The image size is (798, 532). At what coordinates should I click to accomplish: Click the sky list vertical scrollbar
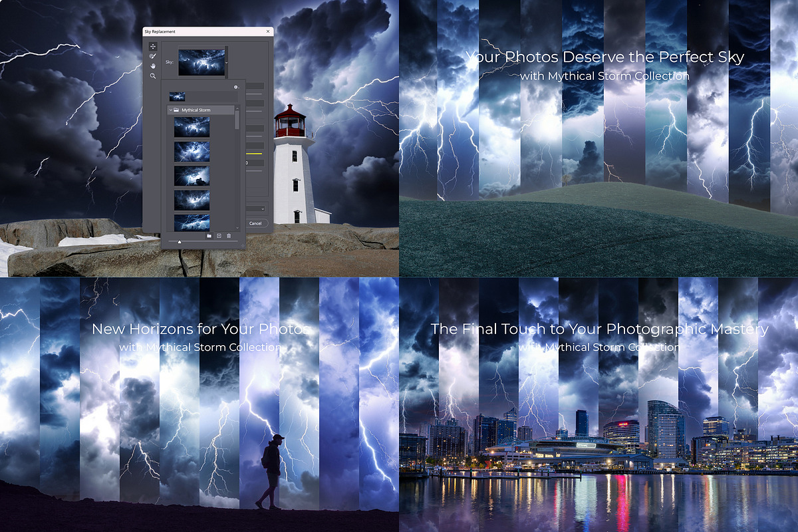(237, 120)
